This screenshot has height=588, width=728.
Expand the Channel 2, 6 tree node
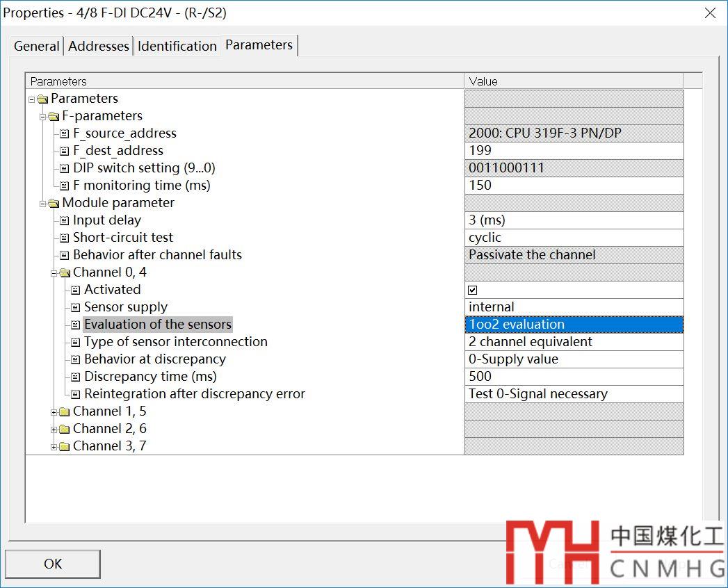coord(54,430)
